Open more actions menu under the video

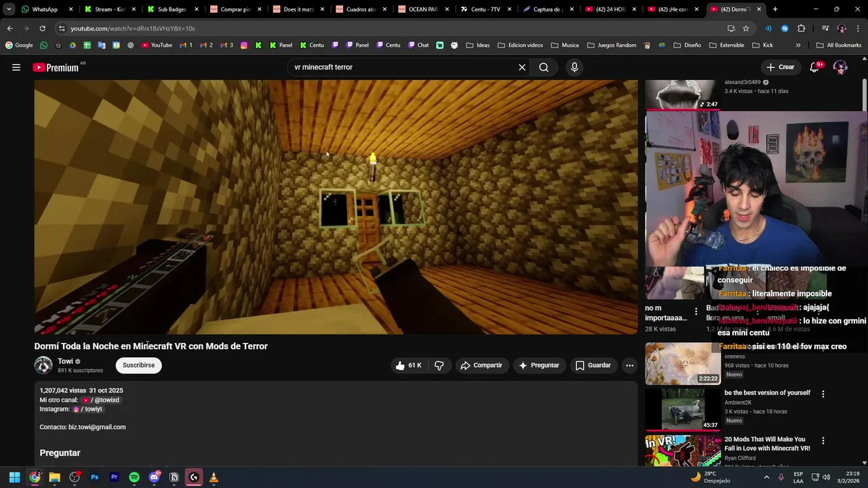pos(629,365)
